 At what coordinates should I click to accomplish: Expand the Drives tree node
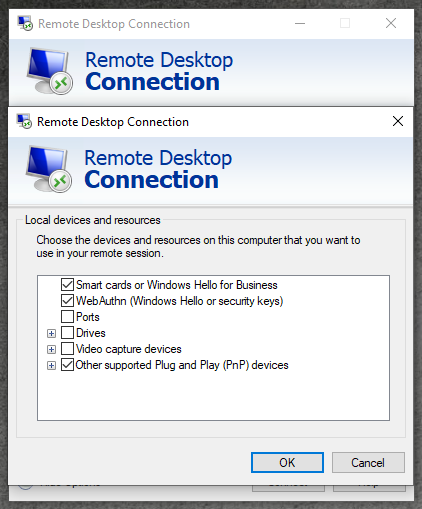coord(51,333)
